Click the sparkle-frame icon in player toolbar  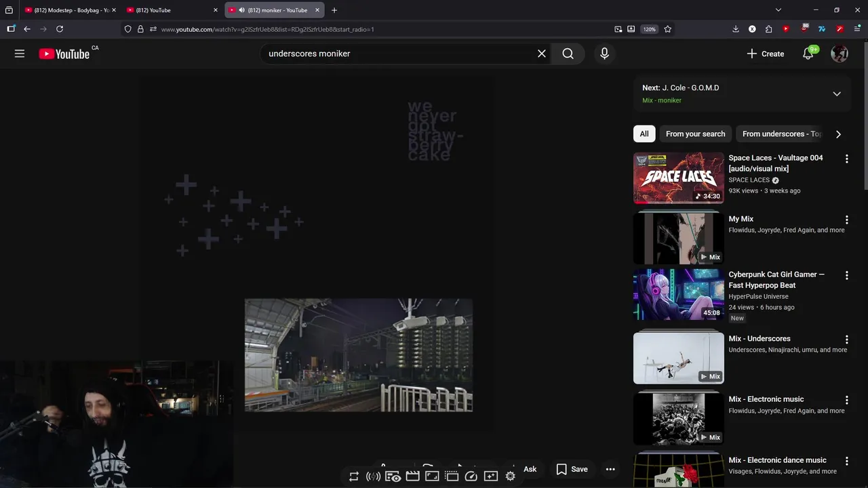coord(491,476)
